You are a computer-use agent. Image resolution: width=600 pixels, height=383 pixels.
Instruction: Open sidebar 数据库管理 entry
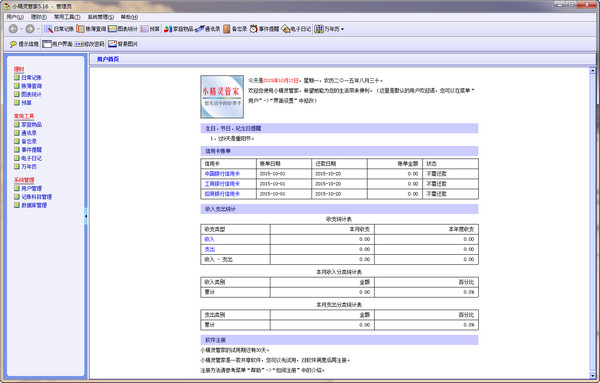(30, 205)
